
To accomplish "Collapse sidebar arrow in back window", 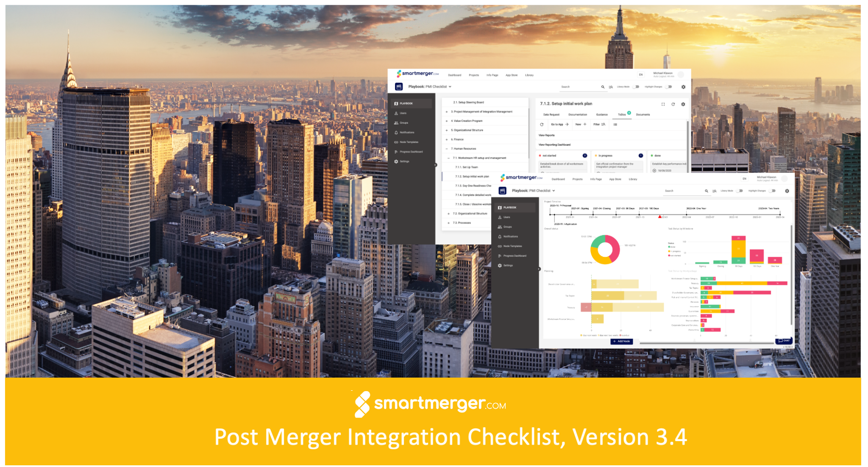I will pos(435,165).
